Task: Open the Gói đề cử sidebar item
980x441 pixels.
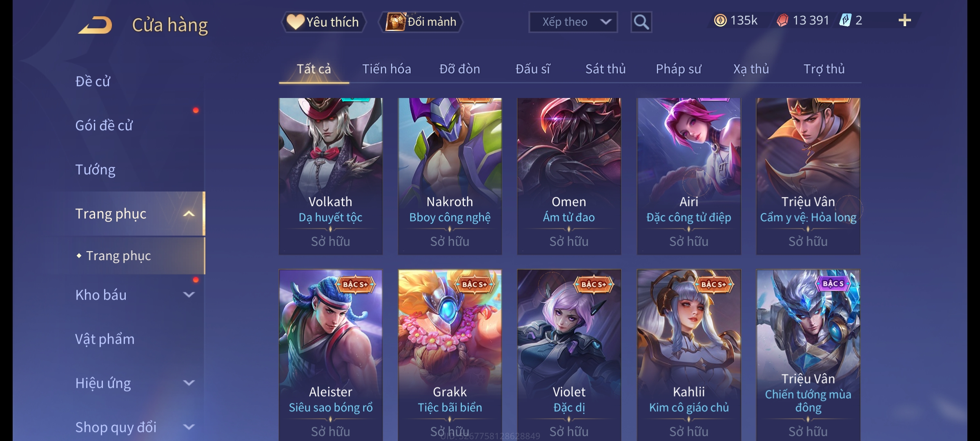Action: [x=104, y=125]
